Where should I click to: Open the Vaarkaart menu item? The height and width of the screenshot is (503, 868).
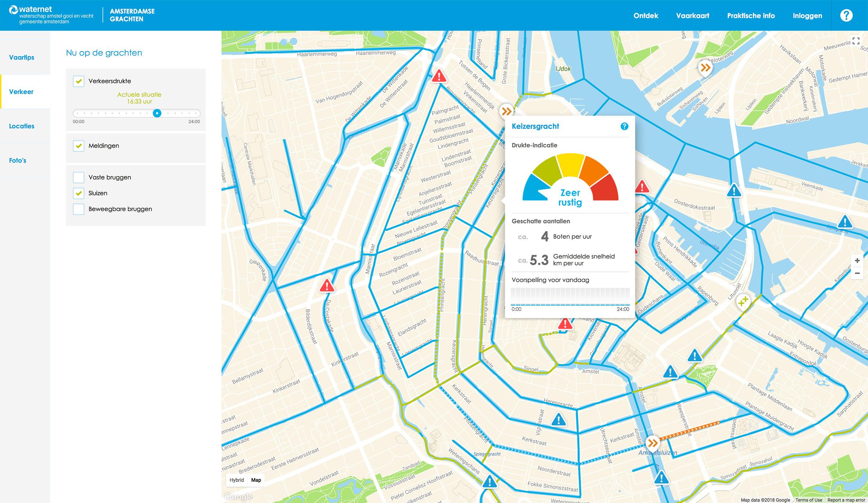coord(693,15)
